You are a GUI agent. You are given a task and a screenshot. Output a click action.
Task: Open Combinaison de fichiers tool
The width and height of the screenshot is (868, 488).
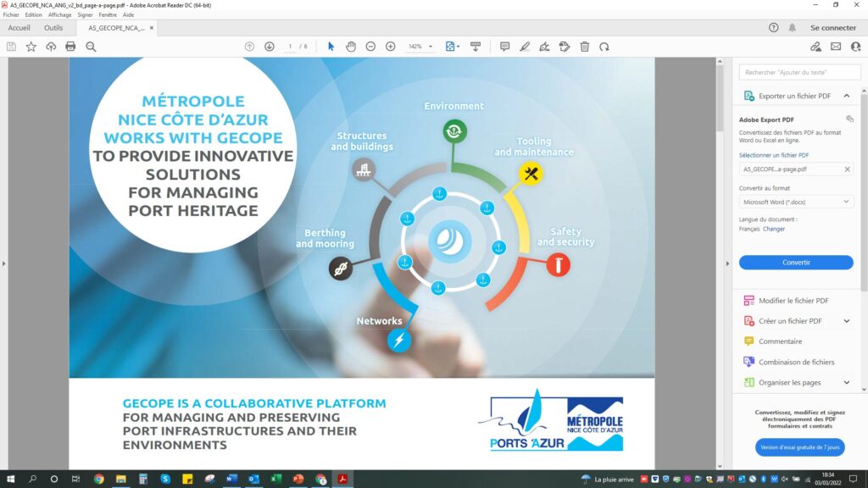pos(796,362)
